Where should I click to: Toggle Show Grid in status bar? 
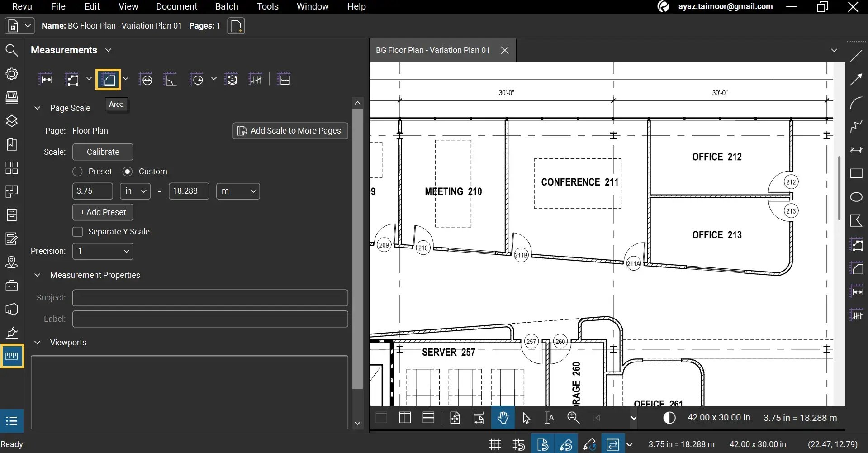(x=495, y=444)
